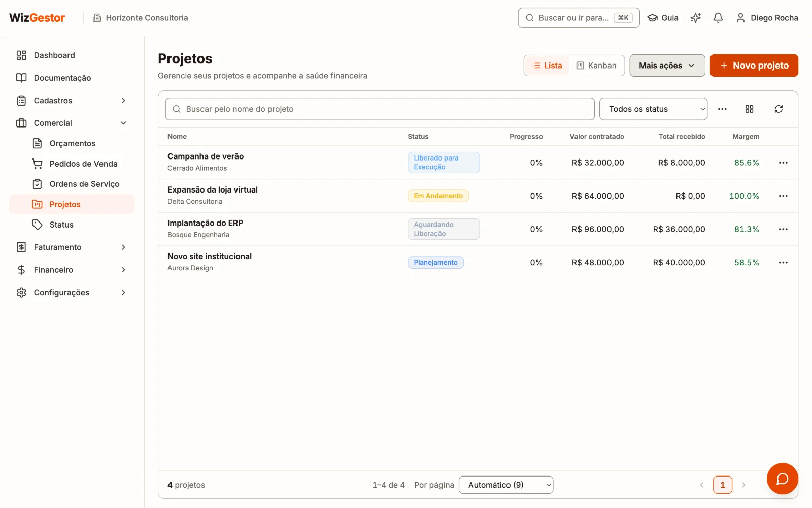Click the WizGestor logo
The image size is (812, 508).
point(37,18)
